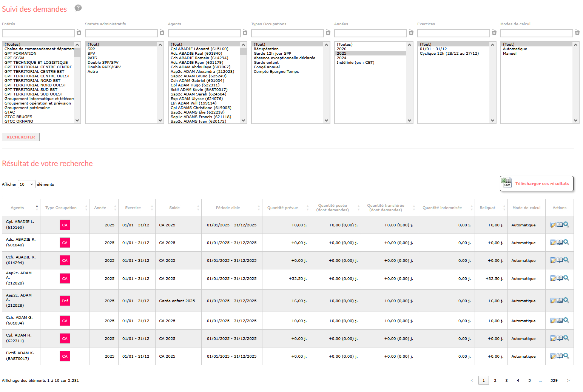Clear the Agents filter with trash icon

click(245, 33)
